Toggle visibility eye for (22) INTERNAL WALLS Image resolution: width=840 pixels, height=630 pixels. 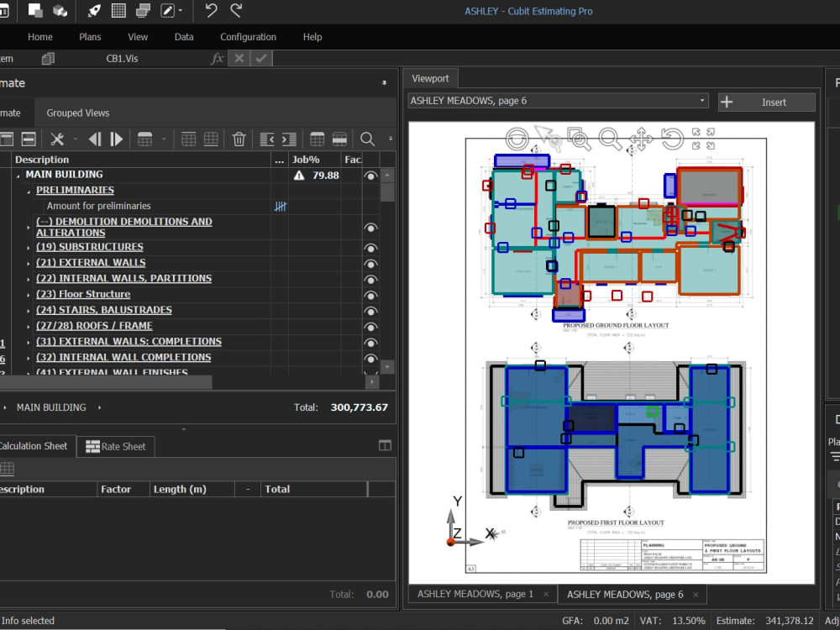pyautogui.click(x=370, y=280)
